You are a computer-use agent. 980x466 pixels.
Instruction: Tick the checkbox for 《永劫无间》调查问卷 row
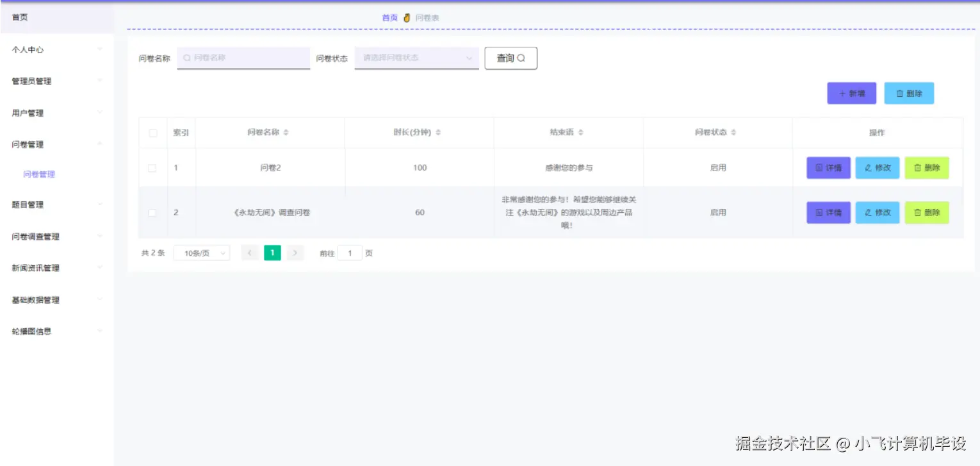[152, 213]
